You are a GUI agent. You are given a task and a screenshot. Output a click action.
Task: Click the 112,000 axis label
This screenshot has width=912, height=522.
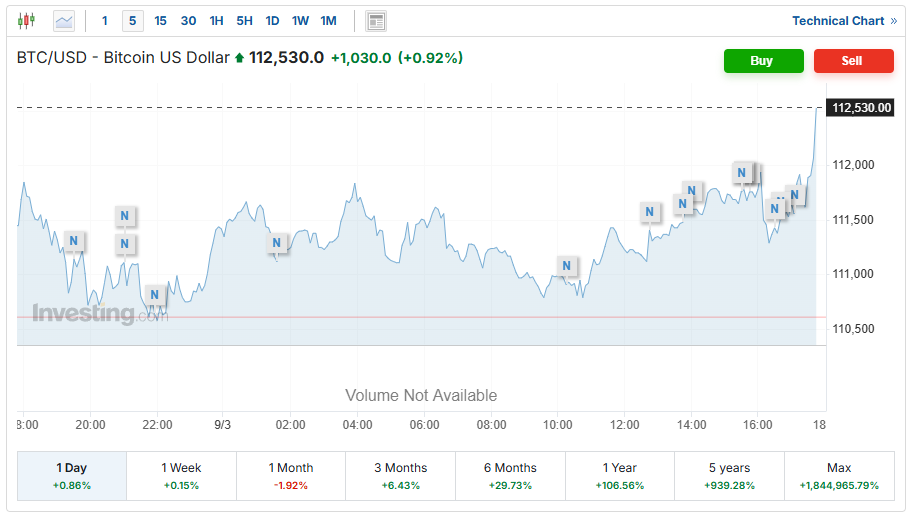[x=853, y=165]
